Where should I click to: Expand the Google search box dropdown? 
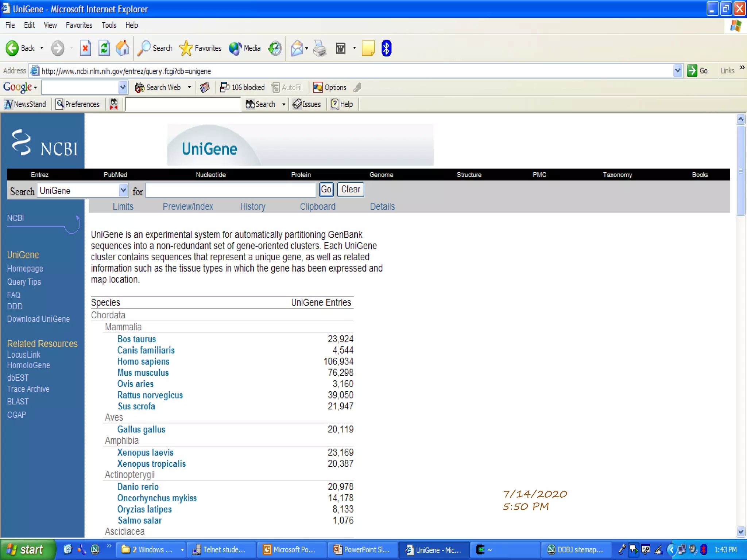pos(123,87)
